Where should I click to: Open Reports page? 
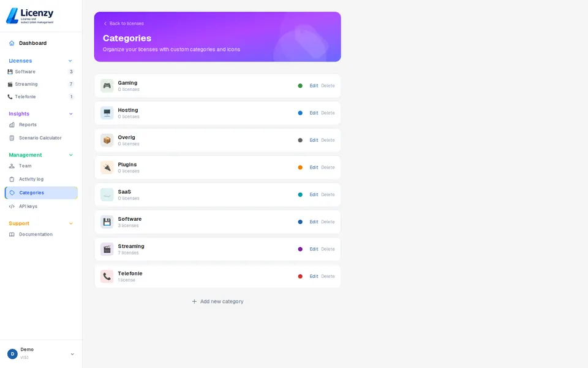click(x=41, y=125)
